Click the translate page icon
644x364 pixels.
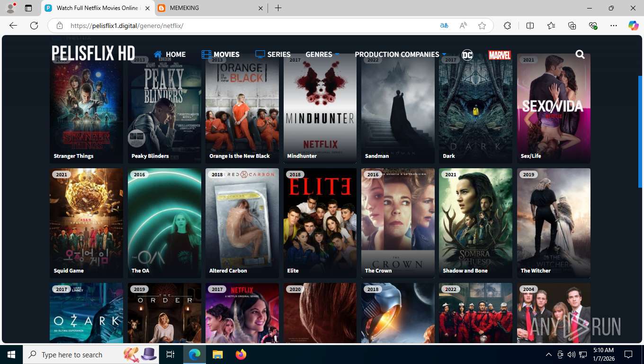pos(444,26)
